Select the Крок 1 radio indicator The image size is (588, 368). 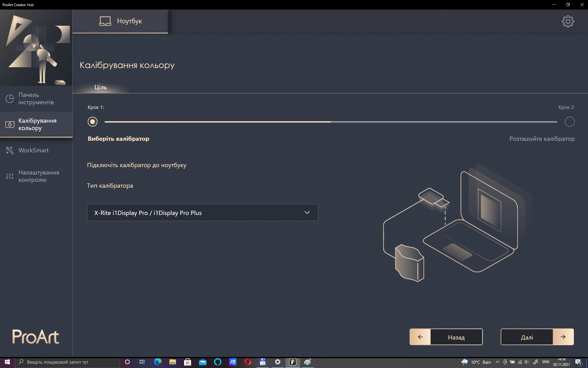[92, 122]
